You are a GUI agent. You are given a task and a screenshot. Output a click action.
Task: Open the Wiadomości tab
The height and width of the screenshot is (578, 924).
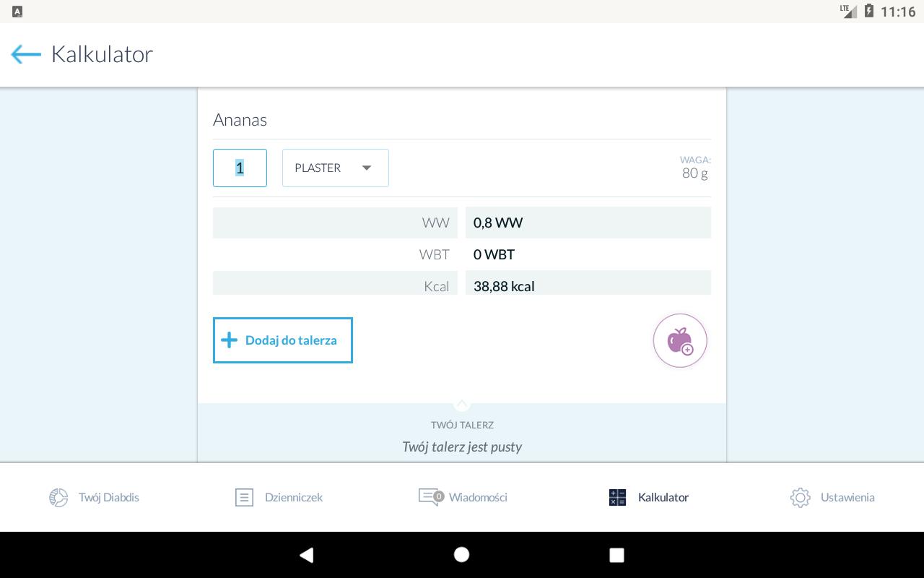pos(463,497)
